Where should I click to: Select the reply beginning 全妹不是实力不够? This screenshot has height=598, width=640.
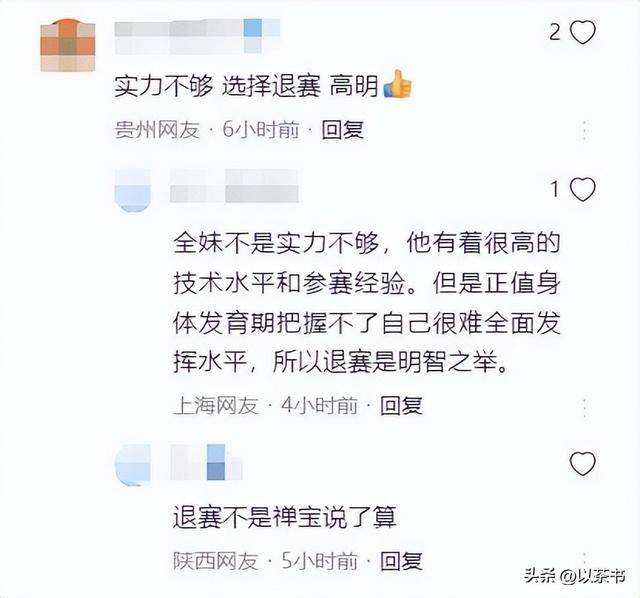[x=366, y=302]
